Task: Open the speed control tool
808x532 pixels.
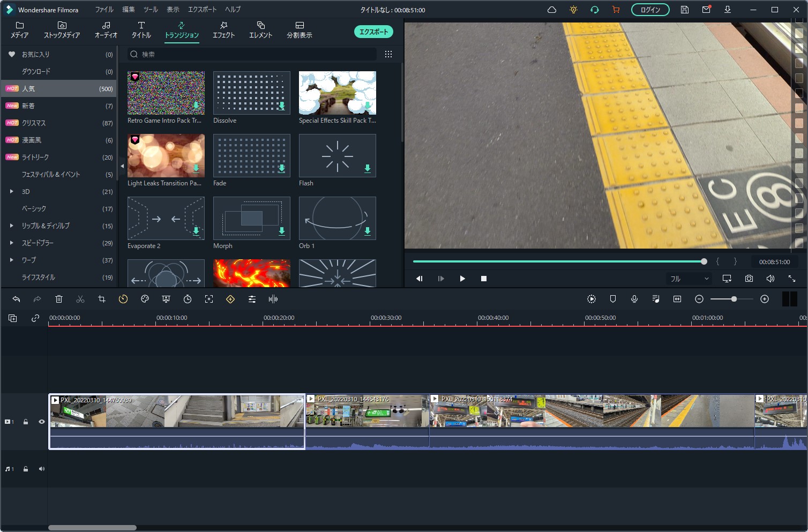Action: coord(123,299)
